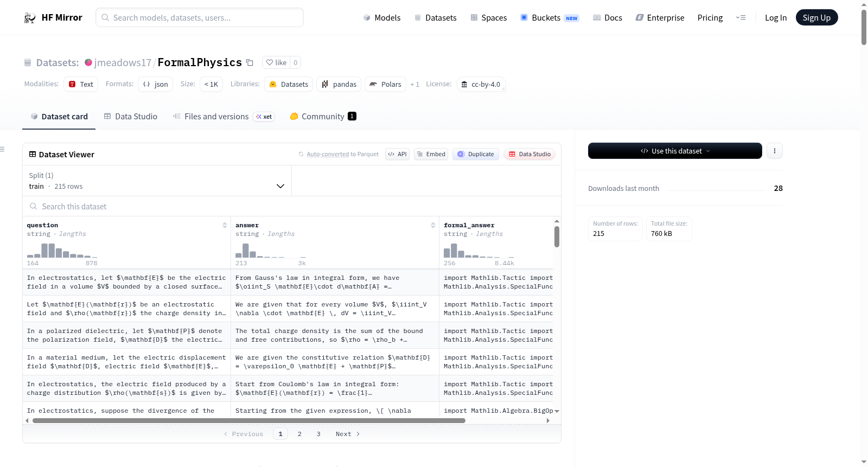Open the left sidebar hamburger icon
Viewport: 868px width, 467px height.
pos(2,149)
